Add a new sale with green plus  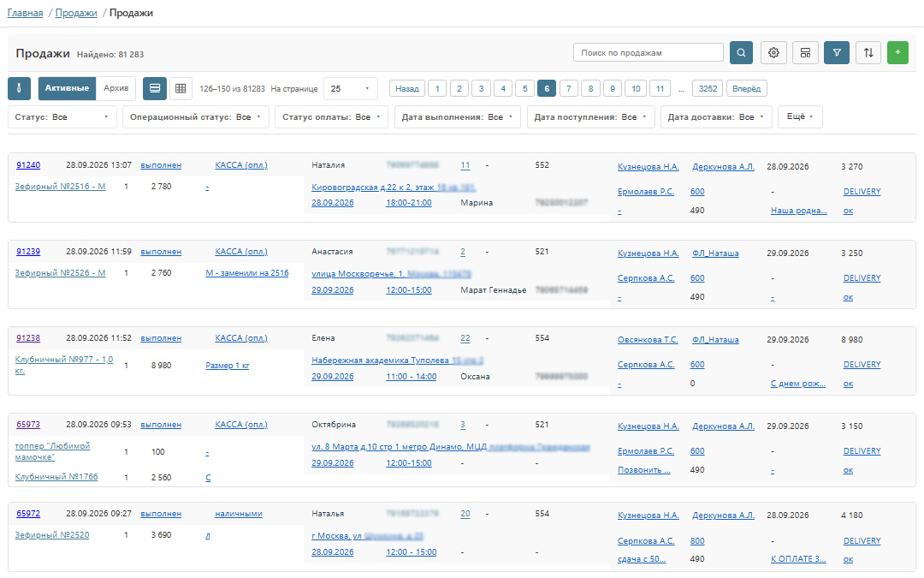(x=897, y=52)
